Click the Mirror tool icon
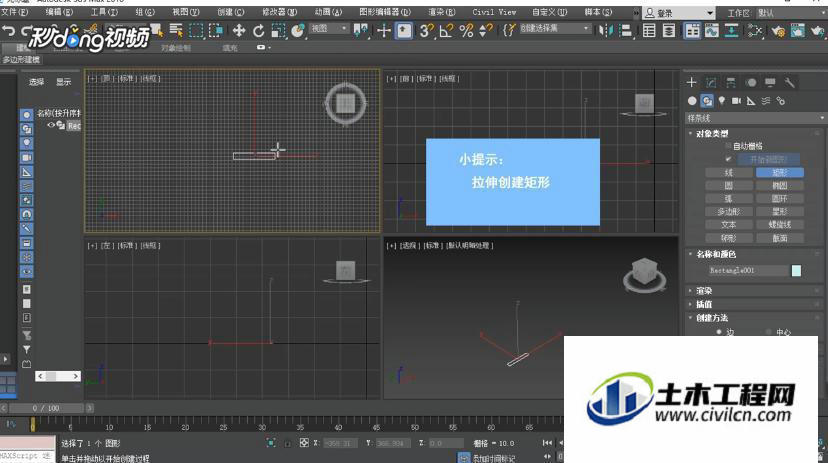This screenshot has height=463, width=828. pyautogui.click(x=605, y=31)
